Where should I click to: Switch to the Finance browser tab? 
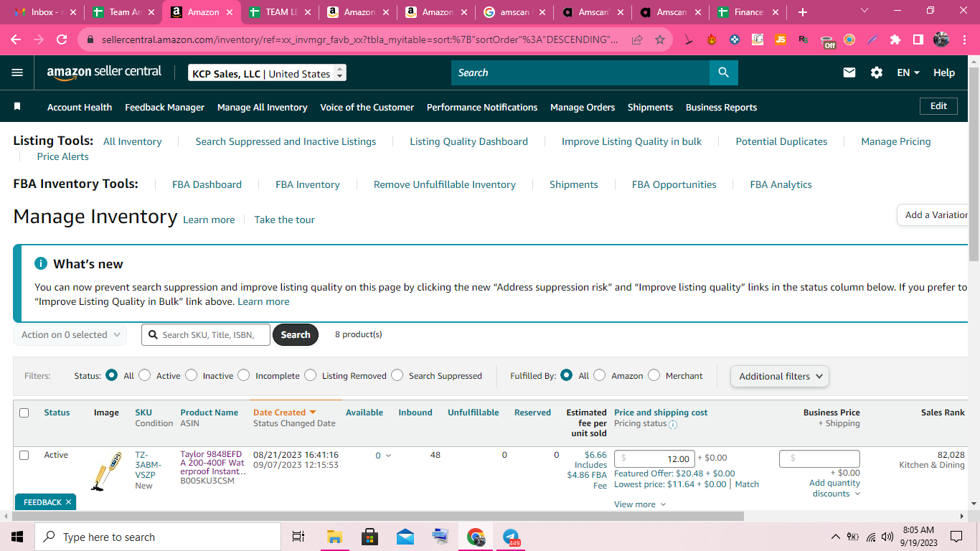point(746,12)
